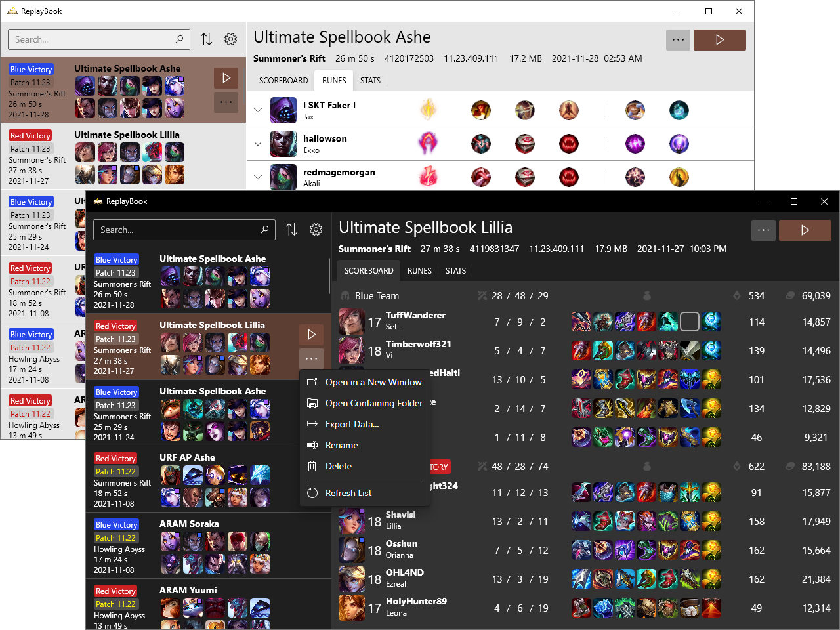This screenshot has width=840, height=630.
Task: Click OHL4ND Ezreal champion portrait
Action: pos(351,579)
